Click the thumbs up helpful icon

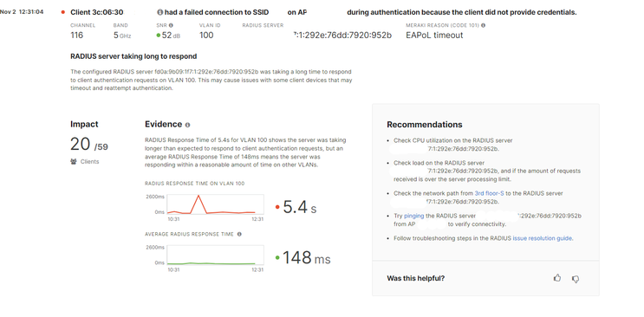[557, 278]
